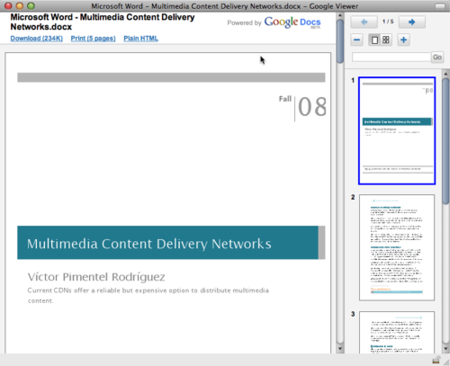Select page 2 thumbnail
Viewport: 450px width, 366px height.
(397, 247)
